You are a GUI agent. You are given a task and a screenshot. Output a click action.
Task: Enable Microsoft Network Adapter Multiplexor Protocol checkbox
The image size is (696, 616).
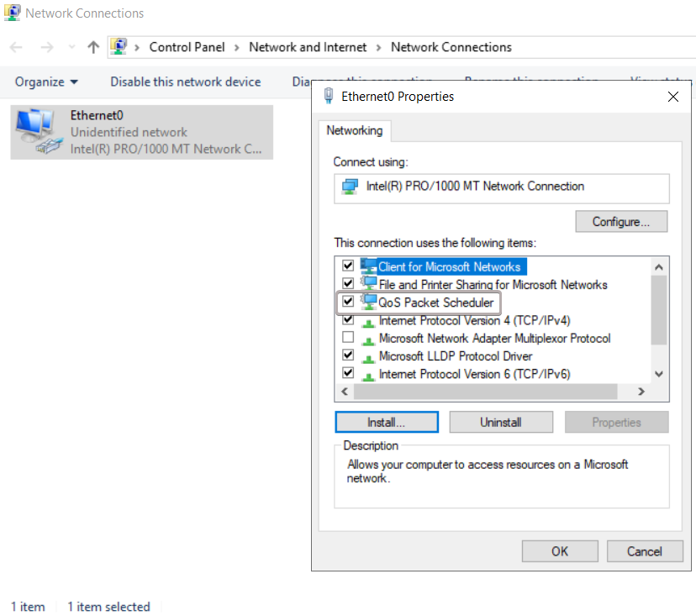point(348,338)
